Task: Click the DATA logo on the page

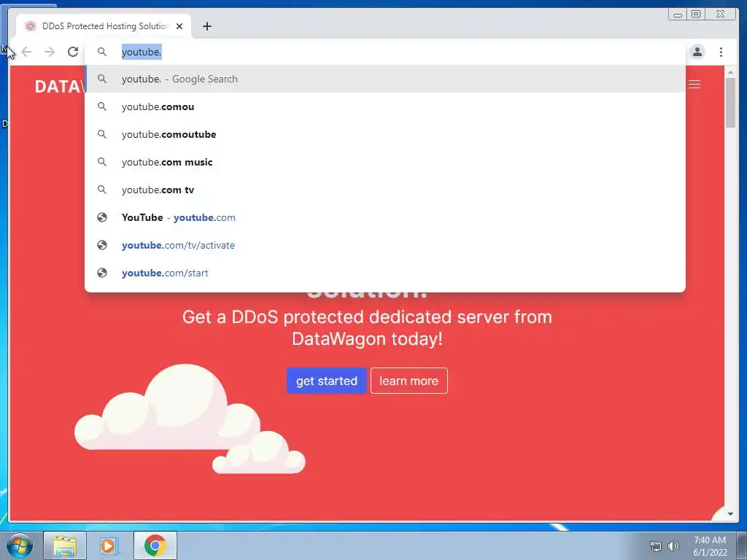Action: tap(60, 87)
